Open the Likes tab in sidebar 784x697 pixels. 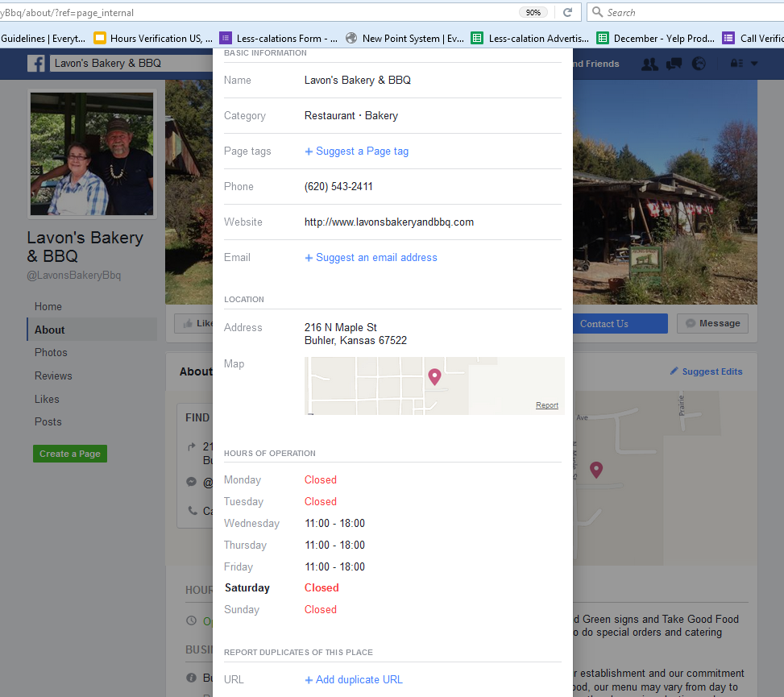[47, 399]
